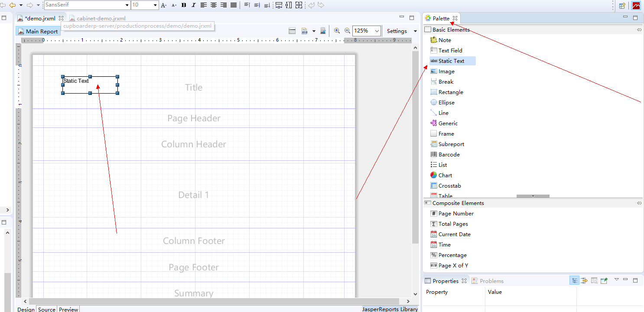The width and height of the screenshot is (644, 312).
Task: Select the Percentage composite element
Action: tap(448, 255)
